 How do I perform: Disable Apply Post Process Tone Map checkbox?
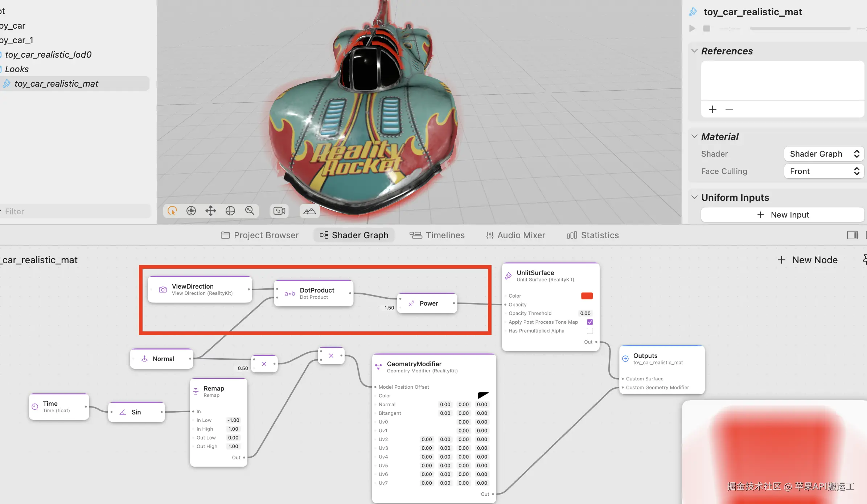click(x=590, y=322)
